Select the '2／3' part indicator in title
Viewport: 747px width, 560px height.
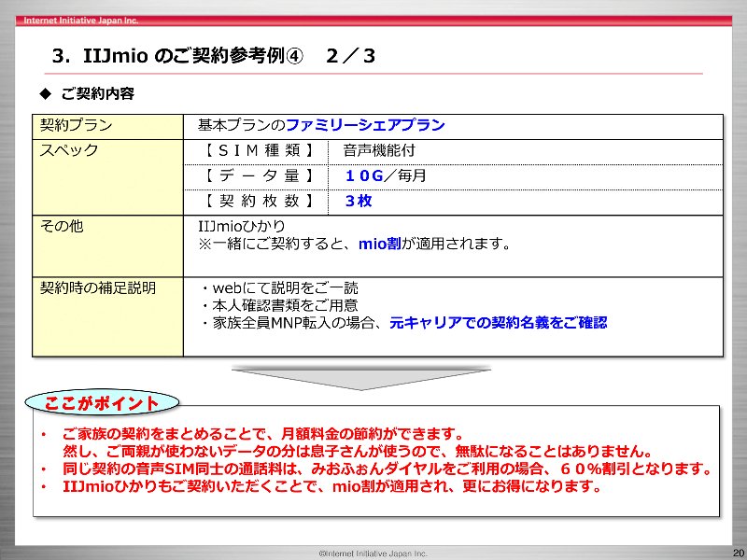tap(351, 56)
